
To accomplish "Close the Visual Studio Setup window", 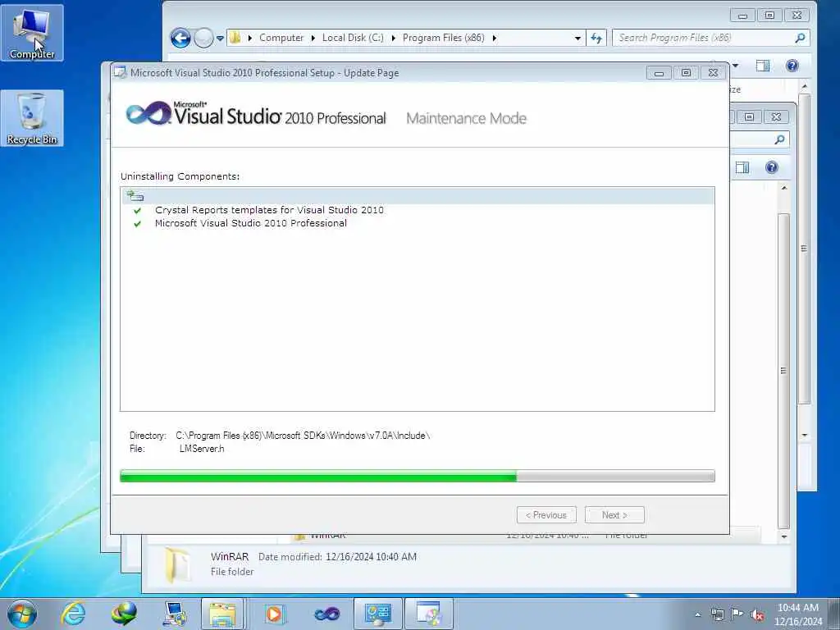I will (713, 73).
